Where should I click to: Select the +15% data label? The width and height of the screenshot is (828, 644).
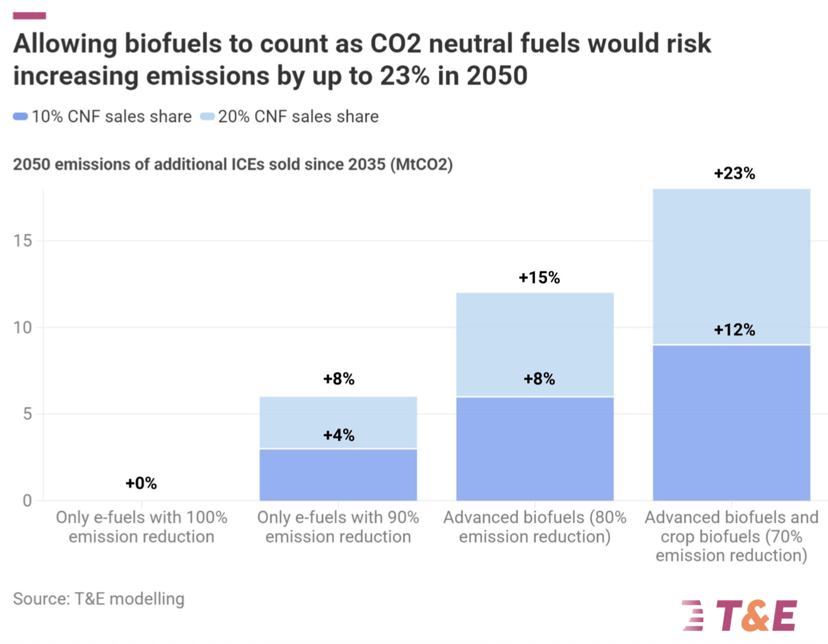[x=539, y=278]
